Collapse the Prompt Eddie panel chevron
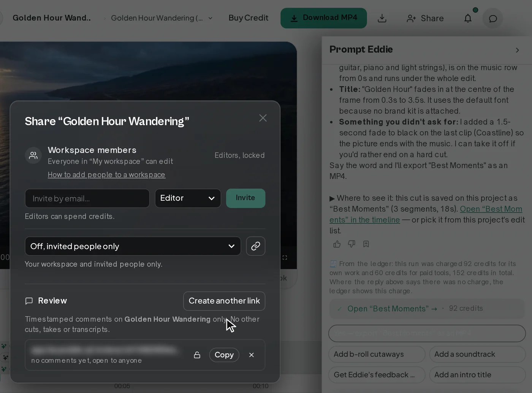This screenshot has width=532, height=393. (x=517, y=50)
